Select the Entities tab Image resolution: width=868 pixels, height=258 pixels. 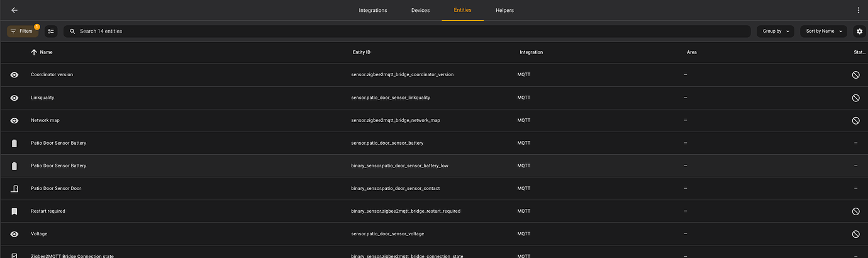coord(462,10)
